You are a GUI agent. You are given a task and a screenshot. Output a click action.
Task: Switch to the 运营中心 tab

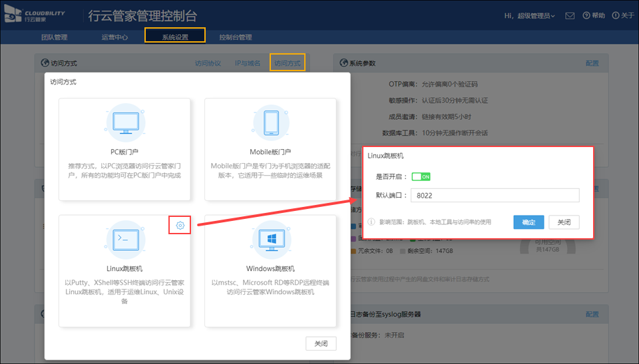[114, 37]
